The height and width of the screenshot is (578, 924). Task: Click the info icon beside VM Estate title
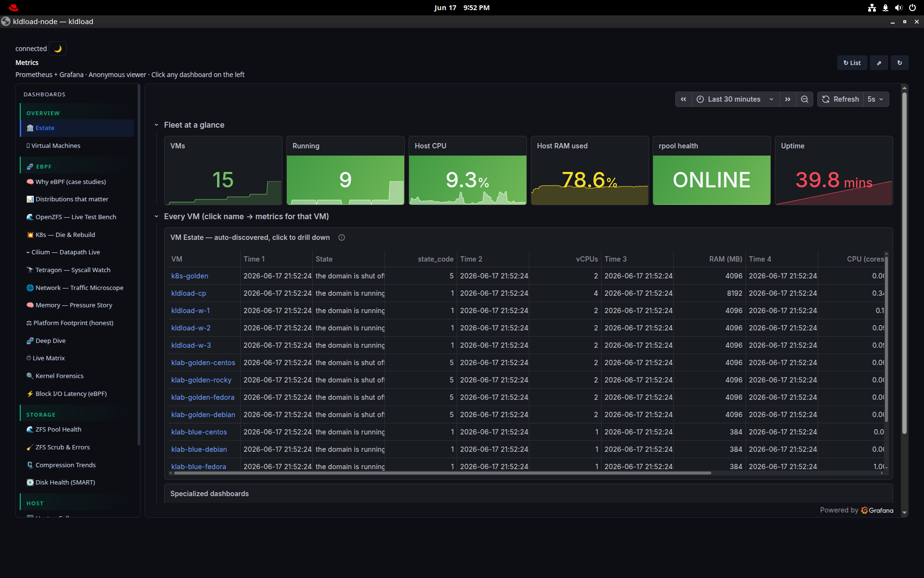click(x=342, y=237)
